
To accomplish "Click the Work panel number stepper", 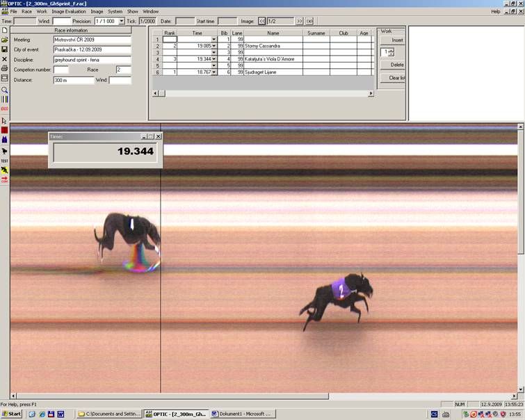I will (392, 52).
